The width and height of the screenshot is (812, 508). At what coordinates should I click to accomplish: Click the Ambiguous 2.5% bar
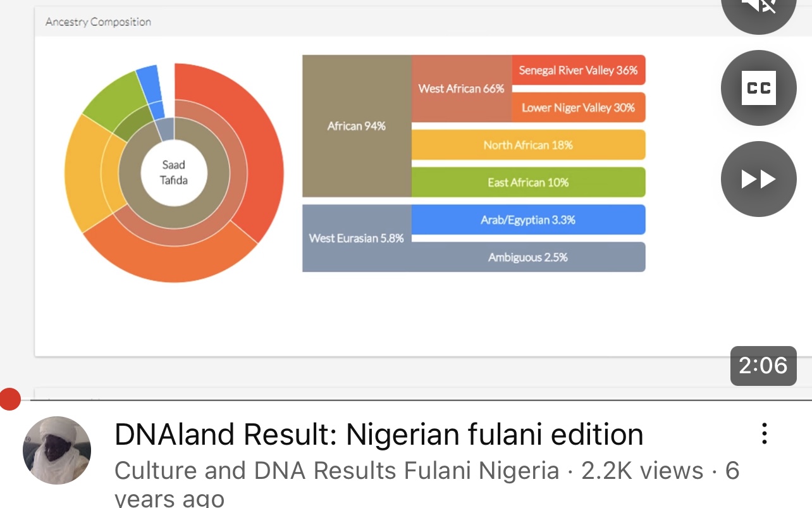tap(528, 257)
